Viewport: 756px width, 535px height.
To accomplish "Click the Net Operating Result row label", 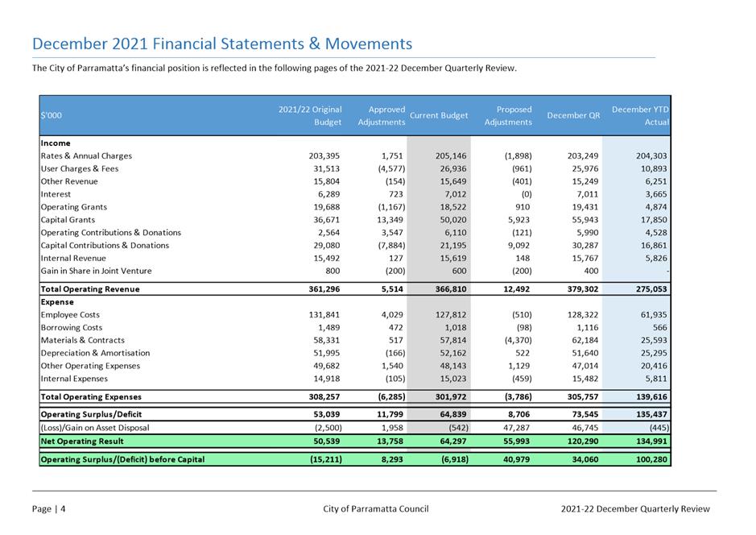I will pos(82,442).
